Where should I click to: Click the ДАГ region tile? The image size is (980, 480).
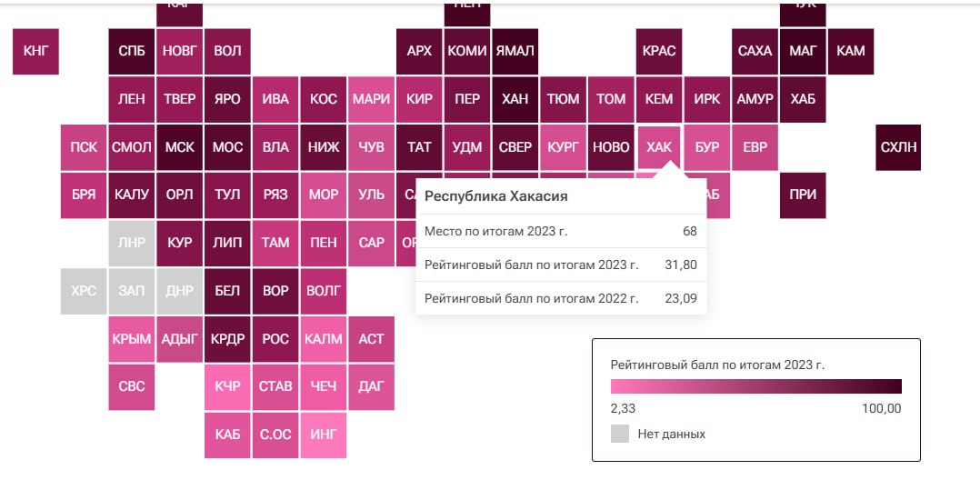click(371, 386)
